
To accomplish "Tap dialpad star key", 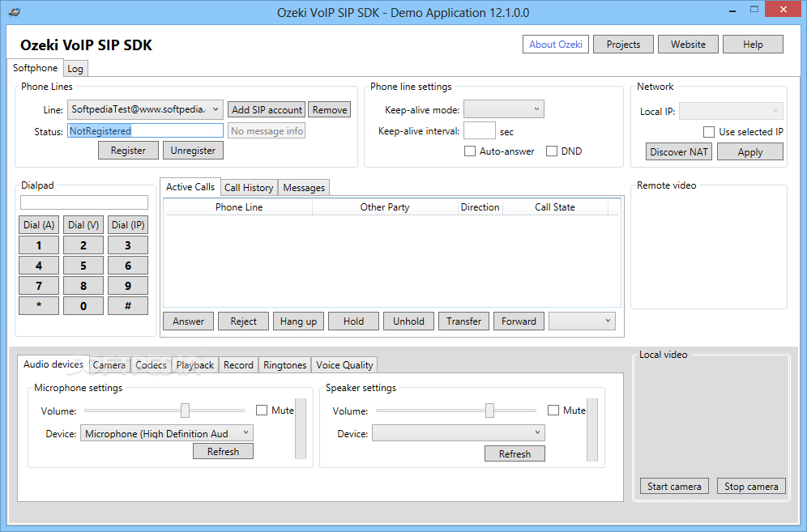I will pos(39,305).
